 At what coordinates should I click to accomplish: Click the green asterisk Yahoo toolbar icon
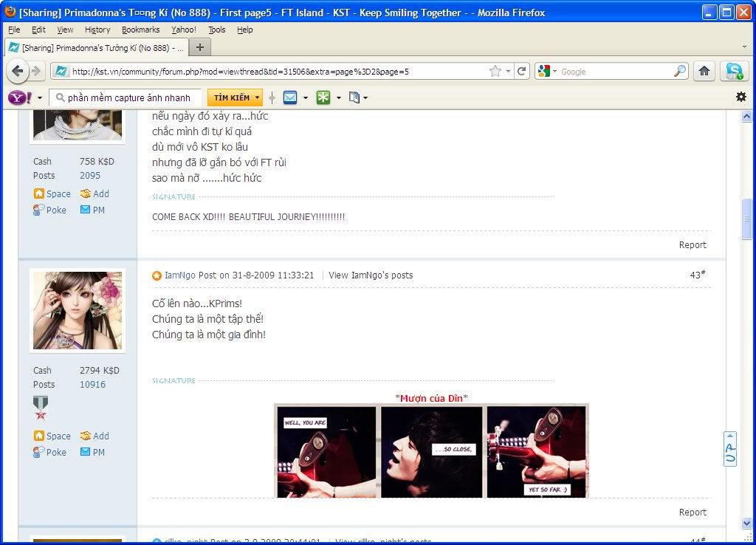click(x=323, y=98)
